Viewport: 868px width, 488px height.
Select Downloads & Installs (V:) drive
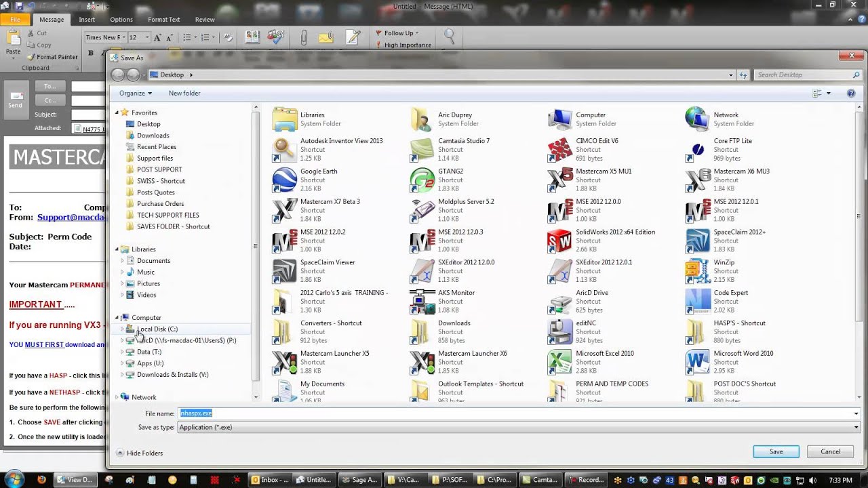point(173,374)
